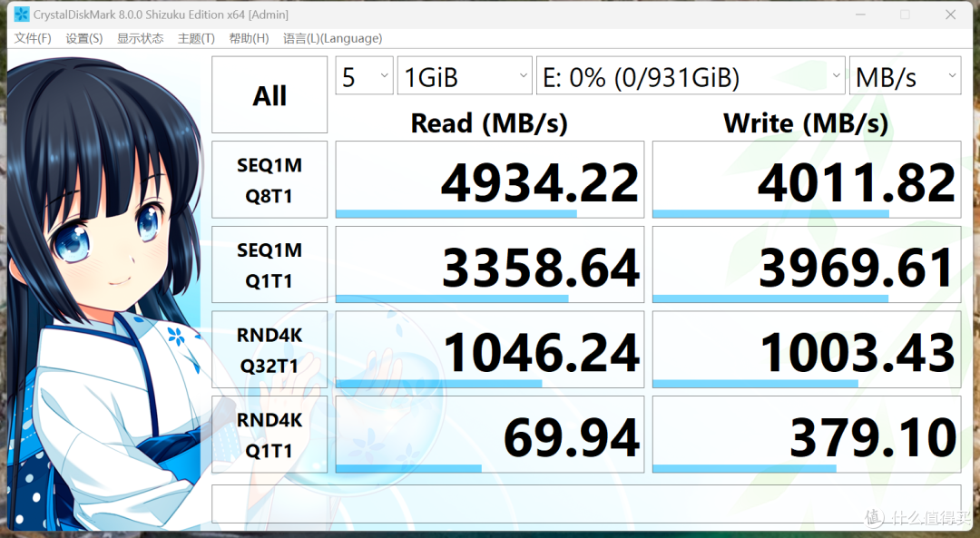
Task: Click the SEQ1M Q1T1 write result 3969.61
Action: (x=807, y=265)
